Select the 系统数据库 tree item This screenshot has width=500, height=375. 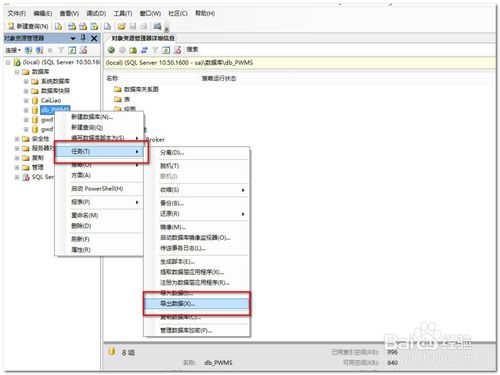[x=55, y=81]
